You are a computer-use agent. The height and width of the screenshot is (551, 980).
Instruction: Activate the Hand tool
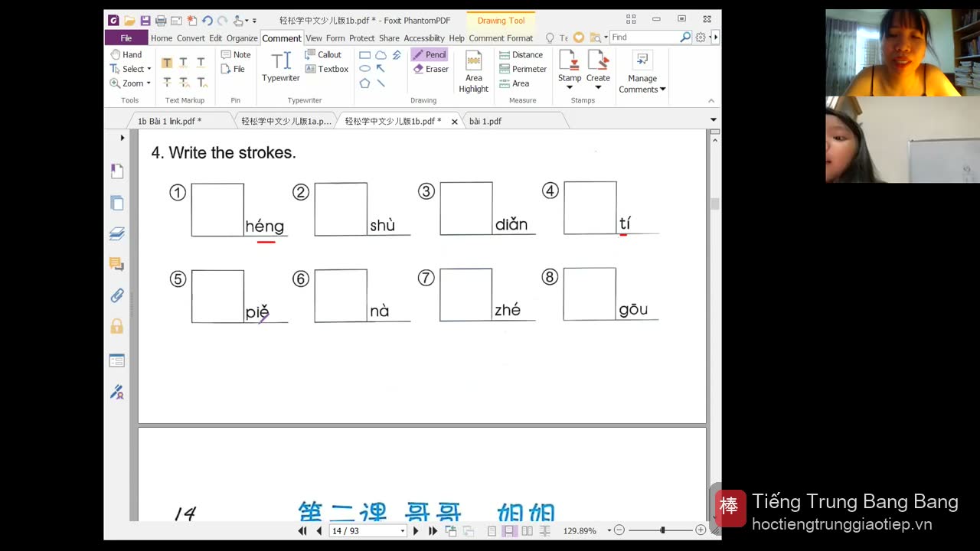point(126,54)
